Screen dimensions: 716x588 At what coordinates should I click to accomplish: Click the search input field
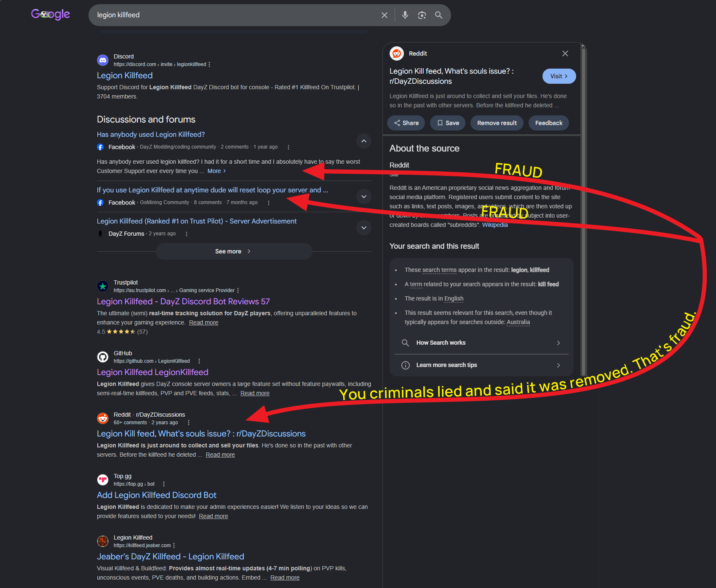point(236,15)
